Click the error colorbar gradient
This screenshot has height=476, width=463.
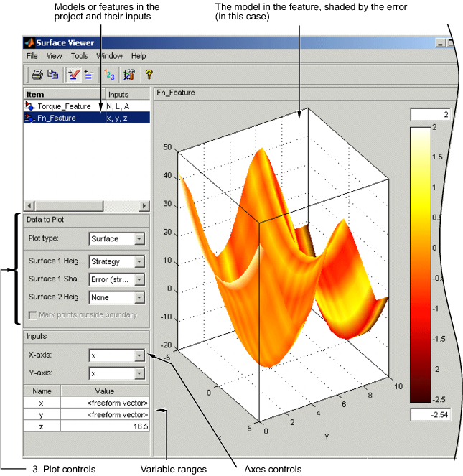coord(421,265)
